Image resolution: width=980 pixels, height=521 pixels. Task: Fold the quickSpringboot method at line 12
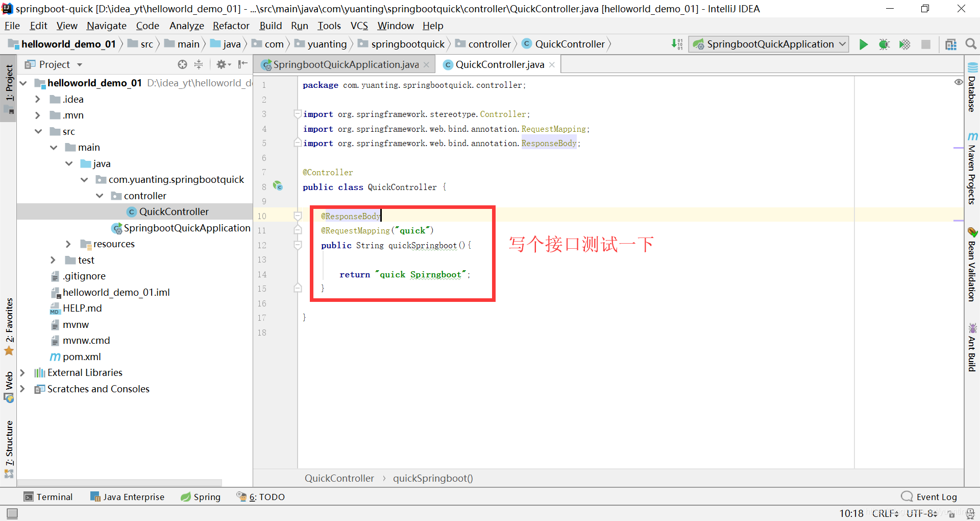pos(298,245)
